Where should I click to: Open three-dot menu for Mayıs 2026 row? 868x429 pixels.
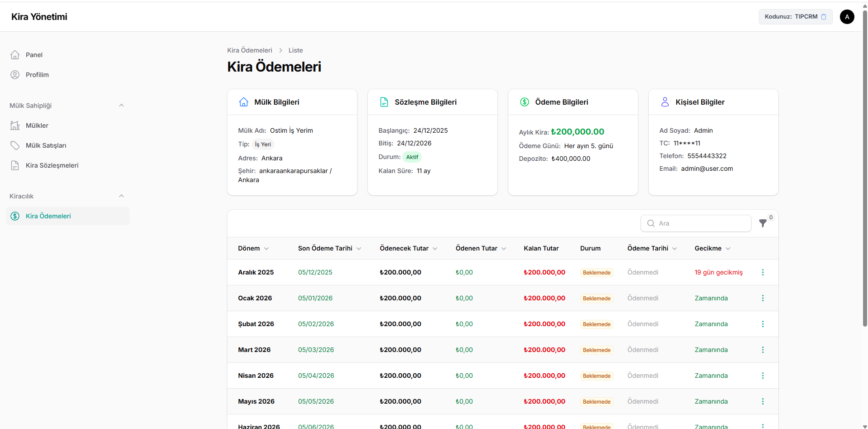(x=762, y=401)
